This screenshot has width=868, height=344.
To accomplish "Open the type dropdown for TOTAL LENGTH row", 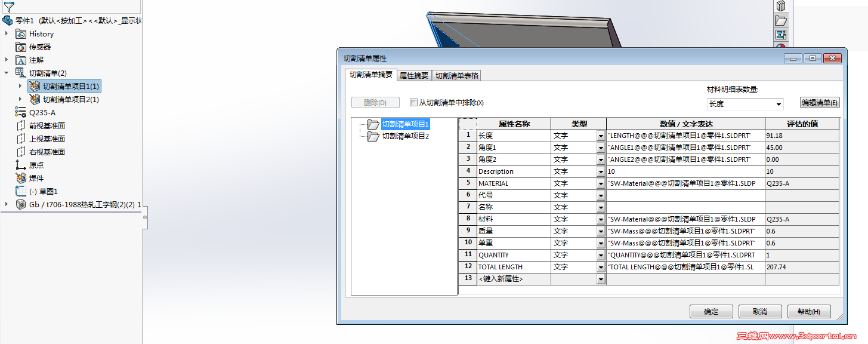I will point(601,267).
